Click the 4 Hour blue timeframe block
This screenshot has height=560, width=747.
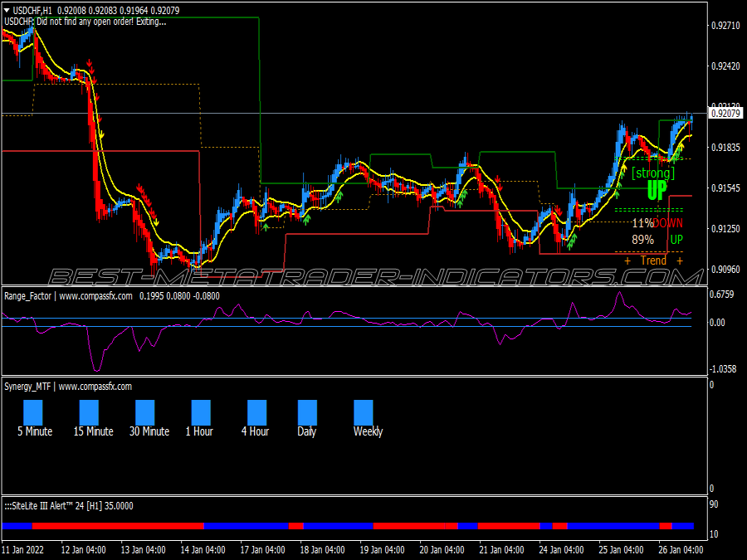256,412
